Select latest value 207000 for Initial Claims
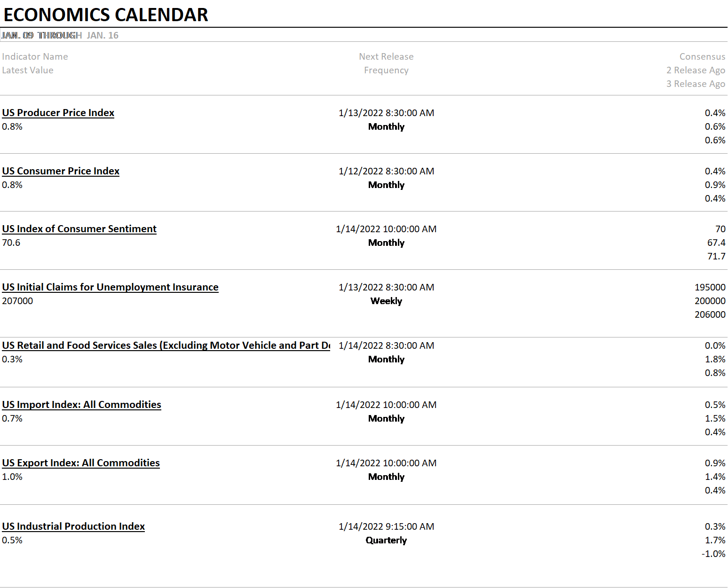 pos(17,301)
